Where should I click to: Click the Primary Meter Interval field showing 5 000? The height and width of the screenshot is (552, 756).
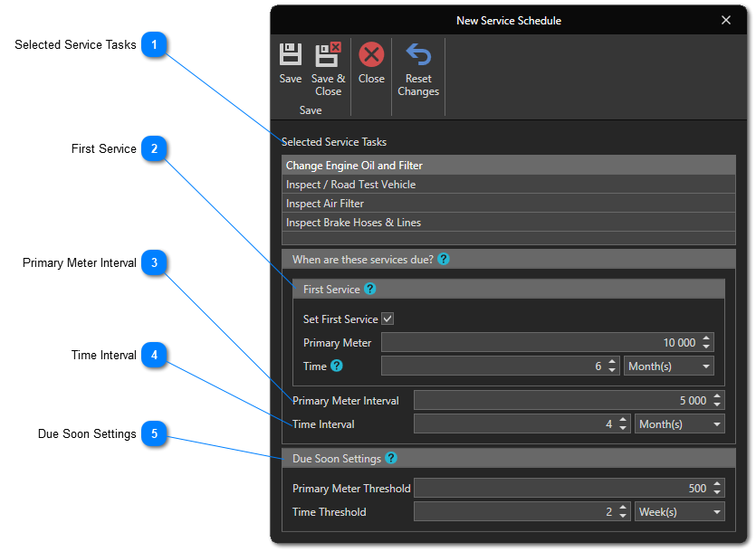tap(561, 400)
